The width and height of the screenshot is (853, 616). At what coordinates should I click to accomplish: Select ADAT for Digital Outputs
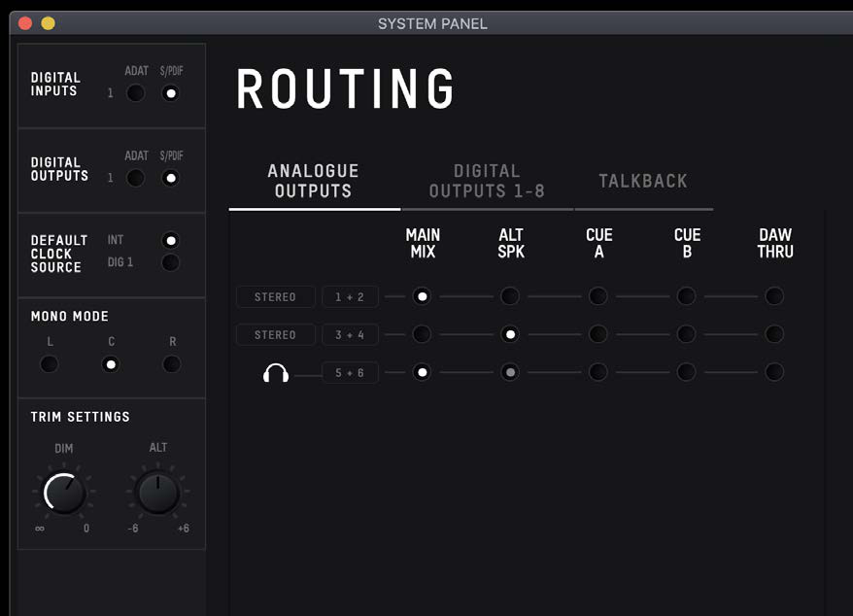(x=135, y=178)
